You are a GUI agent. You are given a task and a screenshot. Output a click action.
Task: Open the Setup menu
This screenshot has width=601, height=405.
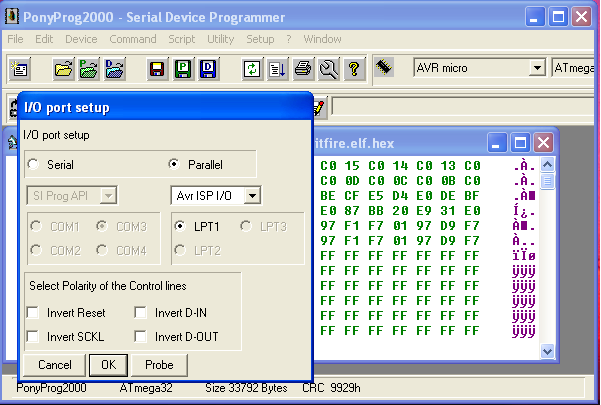[260, 39]
